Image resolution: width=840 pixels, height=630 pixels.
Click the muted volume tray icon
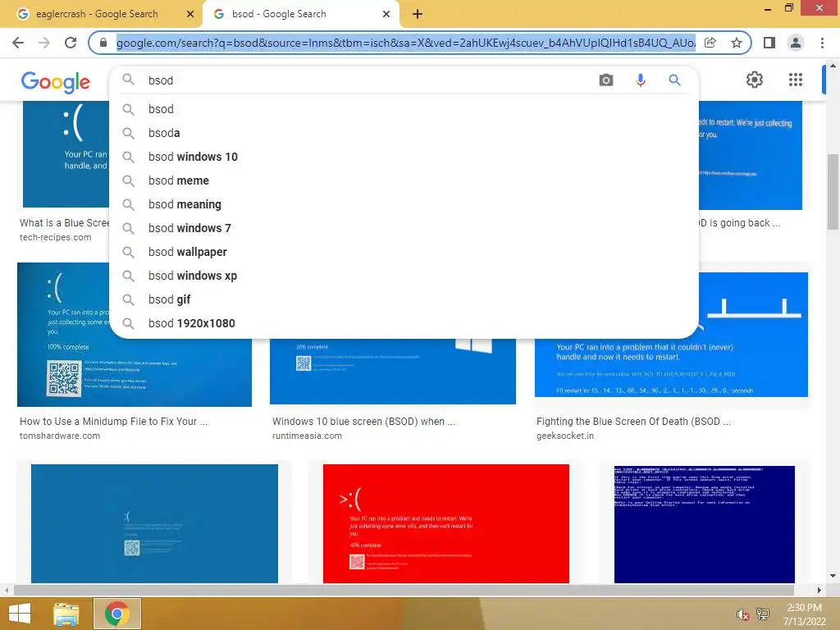click(742, 614)
